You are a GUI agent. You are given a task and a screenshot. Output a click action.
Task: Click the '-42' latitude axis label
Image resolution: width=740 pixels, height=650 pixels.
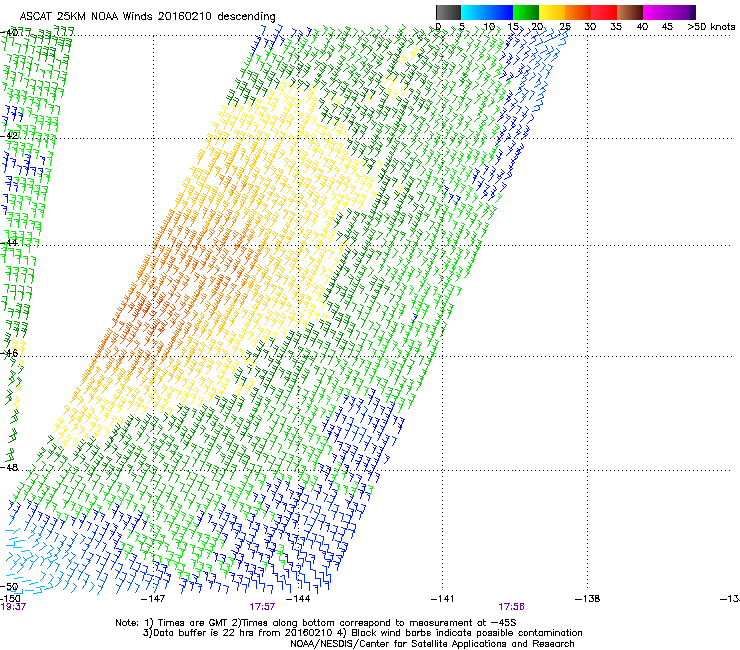[9, 136]
